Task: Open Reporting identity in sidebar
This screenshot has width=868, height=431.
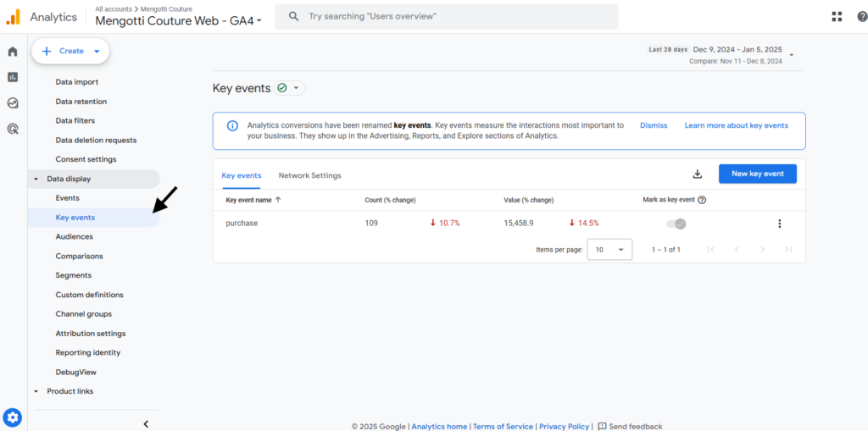Action: 87,352
